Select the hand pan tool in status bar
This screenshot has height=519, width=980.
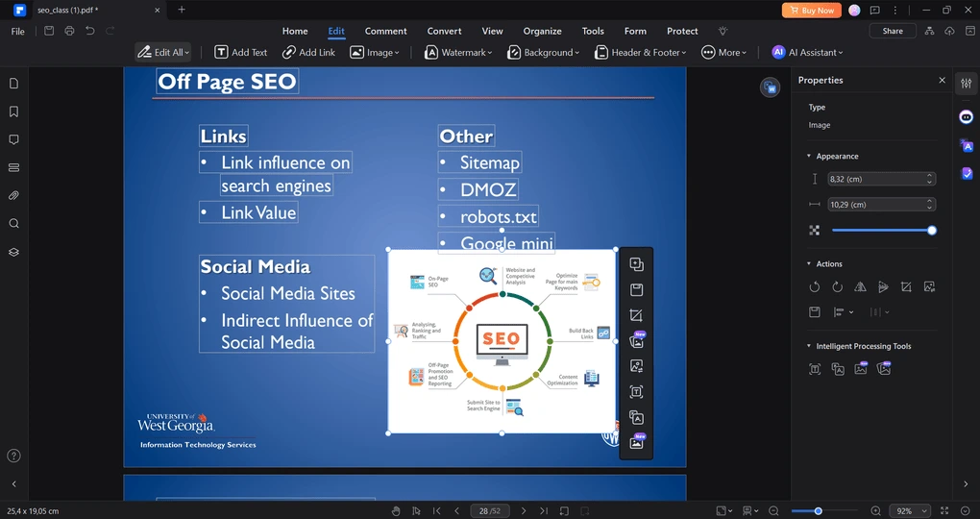click(x=396, y=511)
